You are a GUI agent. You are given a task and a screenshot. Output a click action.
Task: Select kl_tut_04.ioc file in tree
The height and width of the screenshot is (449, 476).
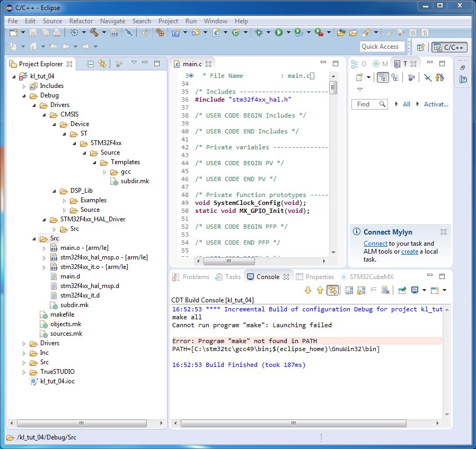[57, 381]
